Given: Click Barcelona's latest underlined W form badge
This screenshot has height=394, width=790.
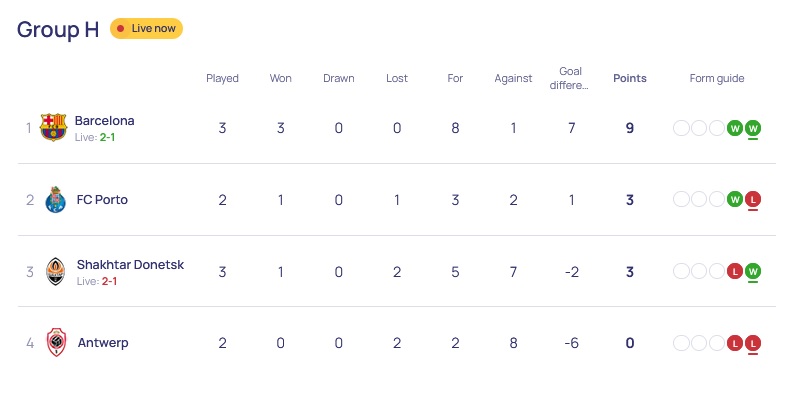Looking at the screenshot, I should coord(753,128).
